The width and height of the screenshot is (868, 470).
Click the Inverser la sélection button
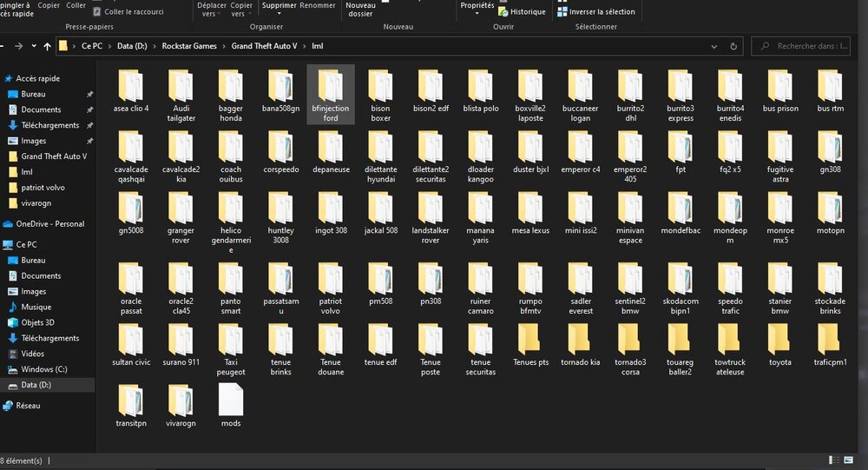coord(596,11)
